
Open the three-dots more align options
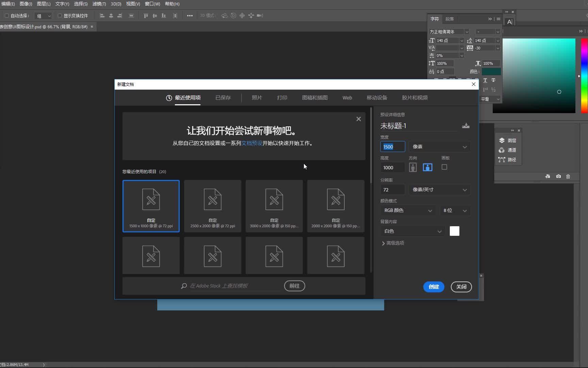190,16
